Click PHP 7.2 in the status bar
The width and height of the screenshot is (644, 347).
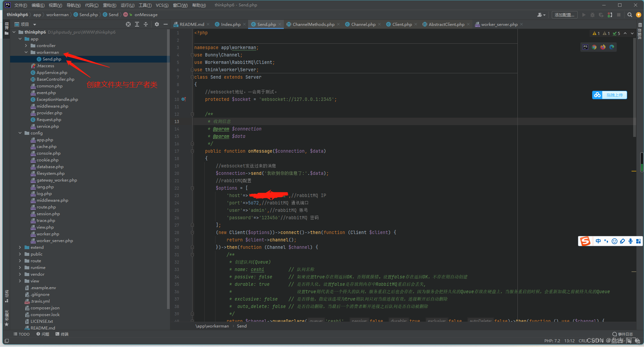coord(552,340)
